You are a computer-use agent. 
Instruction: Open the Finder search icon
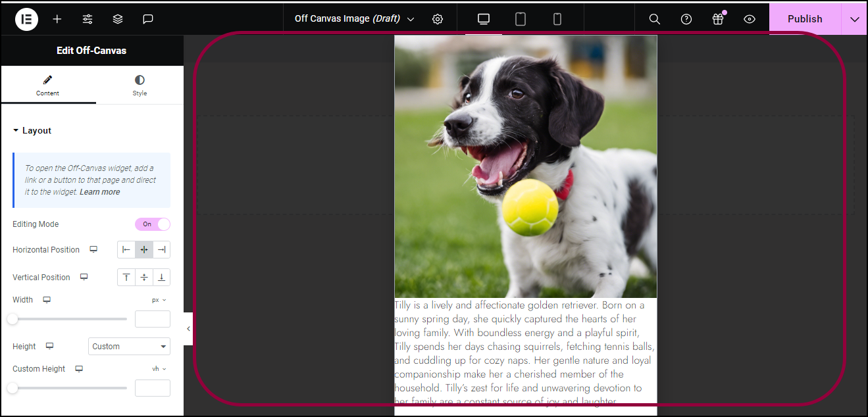click(x=654, y=19)
